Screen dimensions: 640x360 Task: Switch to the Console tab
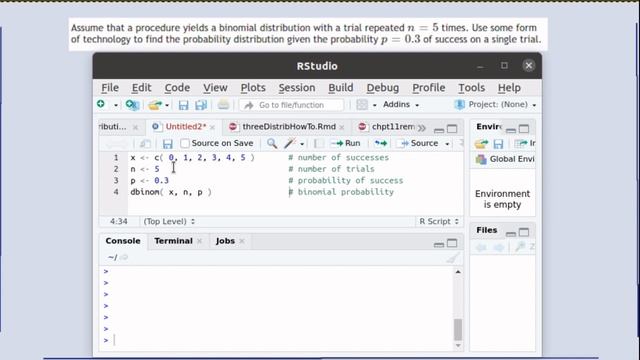123,241
